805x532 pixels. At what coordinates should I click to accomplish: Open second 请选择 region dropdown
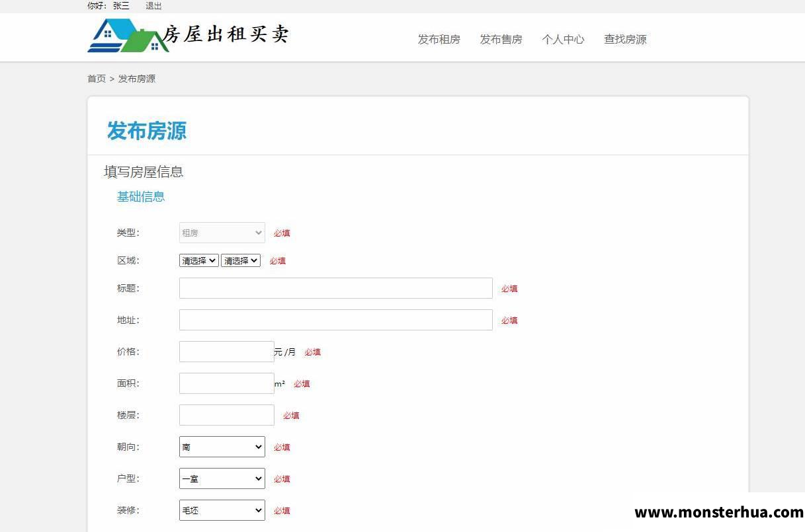tap(241, 260)
